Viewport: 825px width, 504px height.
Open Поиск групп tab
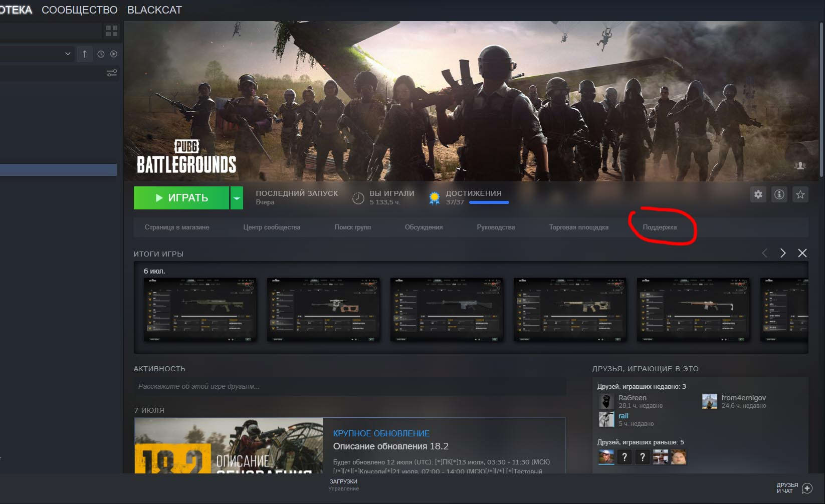(x=353, y=227)
